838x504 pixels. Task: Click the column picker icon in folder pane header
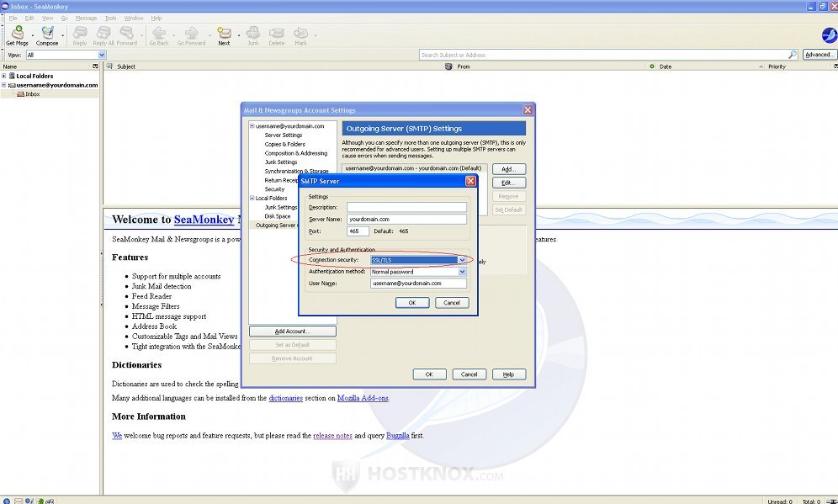pos(95,66)
